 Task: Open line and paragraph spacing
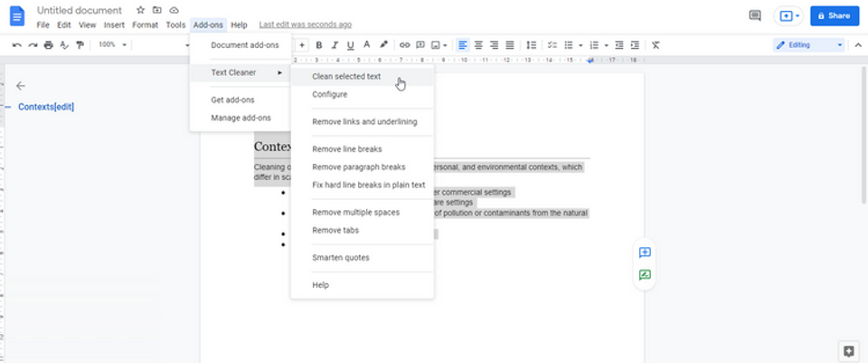531,45
